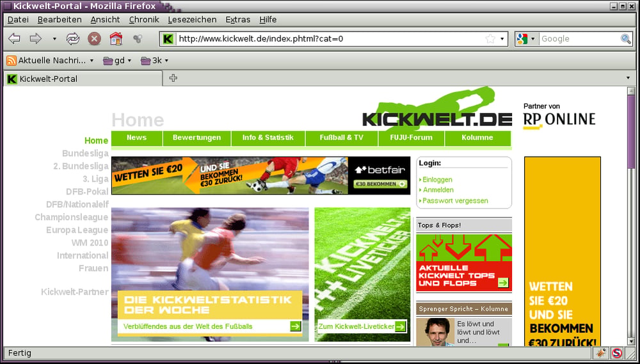Viewport: 640px width, 364px height.
Task: Click Passwort vergessen link
Action: [455, 201]
